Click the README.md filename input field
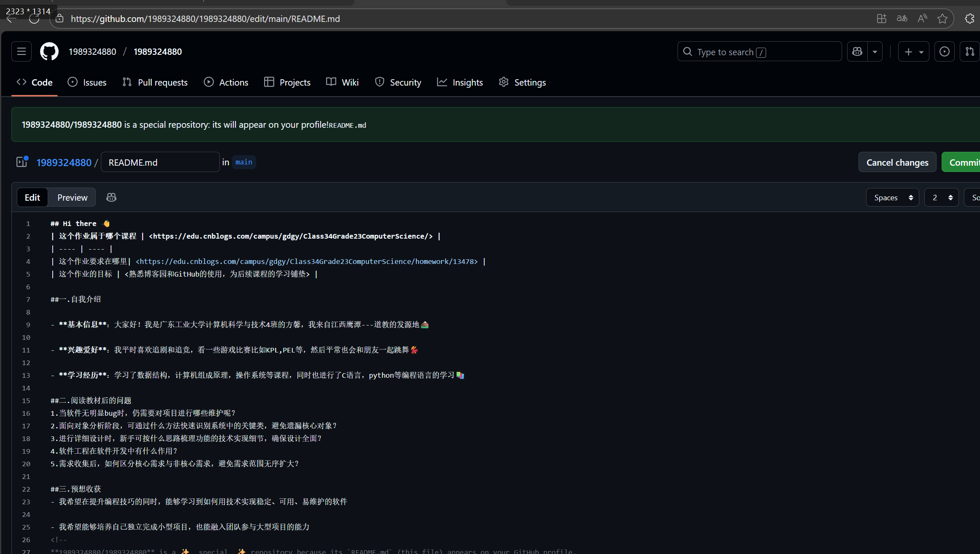The image size is (980, 554). pyautogui.click(x=160, y=162)
